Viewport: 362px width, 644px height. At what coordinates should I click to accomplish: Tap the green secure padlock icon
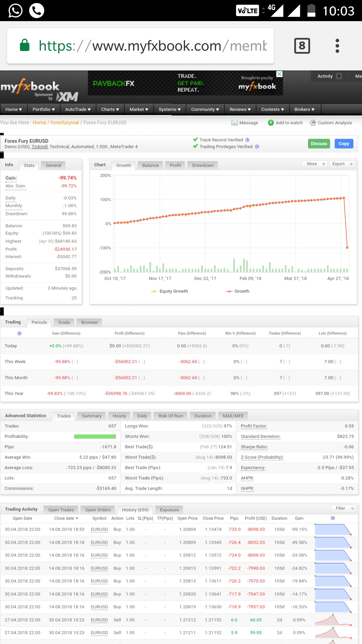click(x=25, y=45)
